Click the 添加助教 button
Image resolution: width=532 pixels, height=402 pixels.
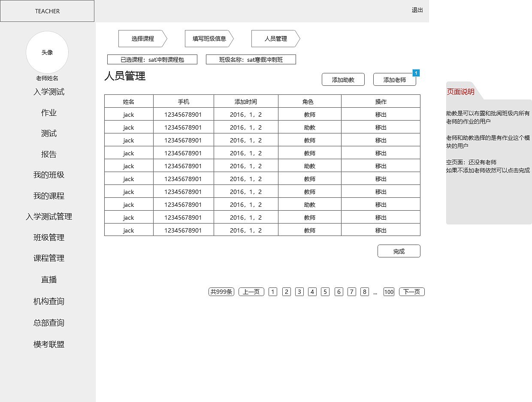pyautogui.click(x=343, y=79)
